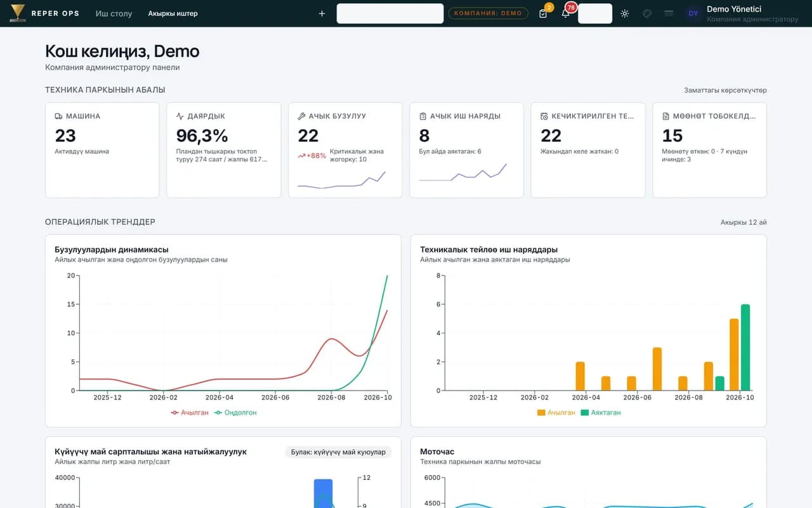The width and height of the screenshot is (812, 508).
Task: Click the wrench icon on Ачык бузулуу card
Action: tap(302, 116)
